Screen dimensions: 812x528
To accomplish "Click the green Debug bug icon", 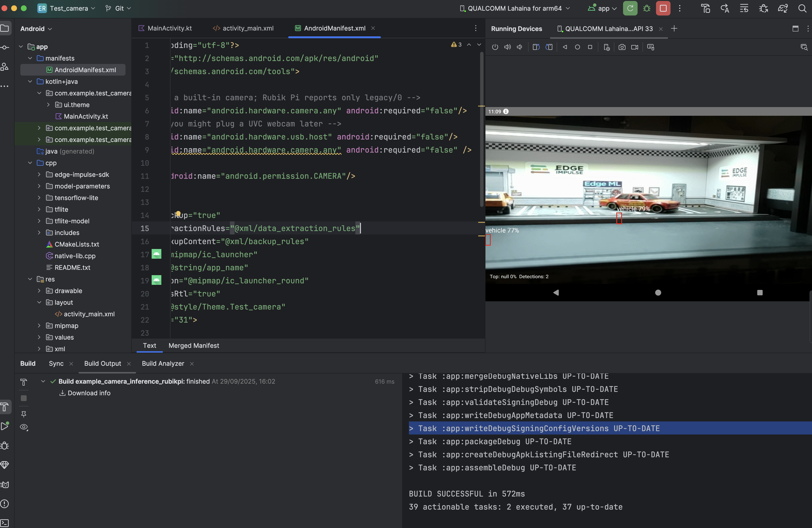I will point(647,8).
